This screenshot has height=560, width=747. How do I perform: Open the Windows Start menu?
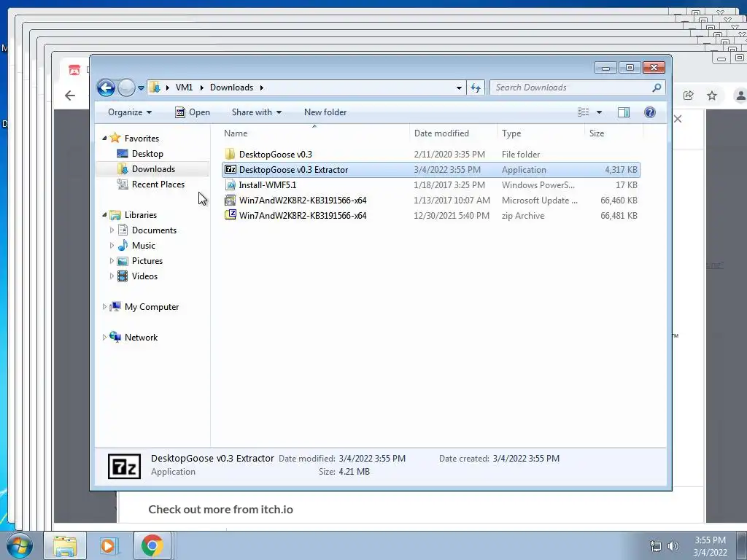[x=19, y=545]
